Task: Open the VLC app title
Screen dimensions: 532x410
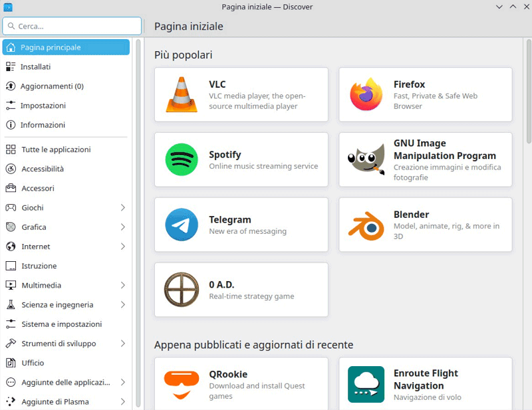Action: [x=217, y=84]
